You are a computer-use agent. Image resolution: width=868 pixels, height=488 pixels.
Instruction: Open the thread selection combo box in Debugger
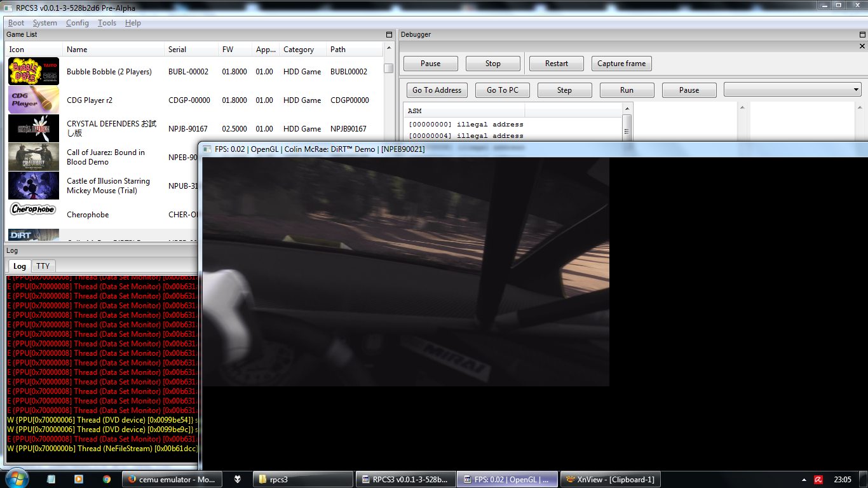pyautogui.click(x=792, y=90)
